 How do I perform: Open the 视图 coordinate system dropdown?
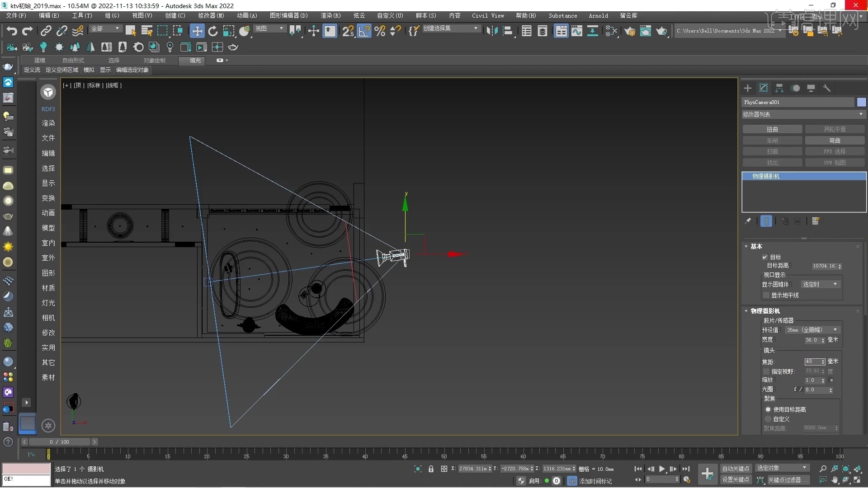[269, 29]
